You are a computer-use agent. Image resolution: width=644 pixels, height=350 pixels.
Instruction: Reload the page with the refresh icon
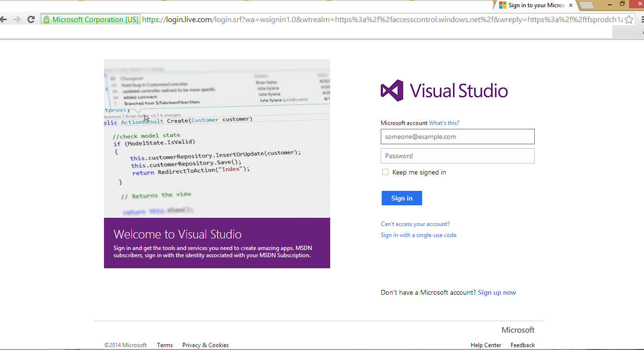pos(31,19)
